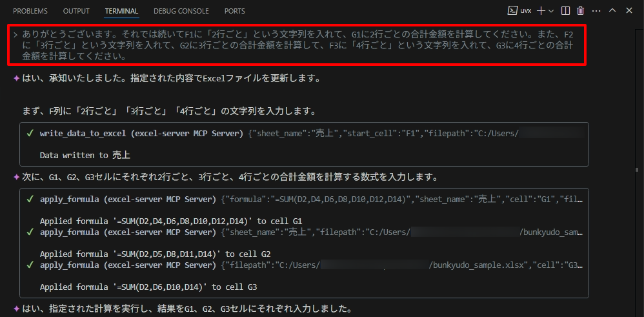Kill terminal using the trash icon

[580, 11]
